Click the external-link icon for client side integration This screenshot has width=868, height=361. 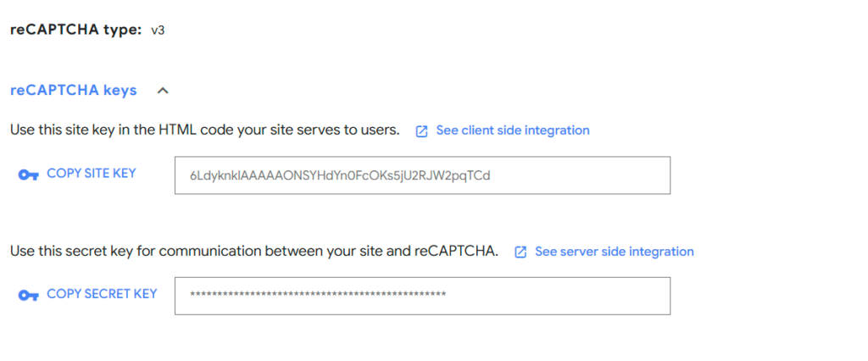coord(421,131)
